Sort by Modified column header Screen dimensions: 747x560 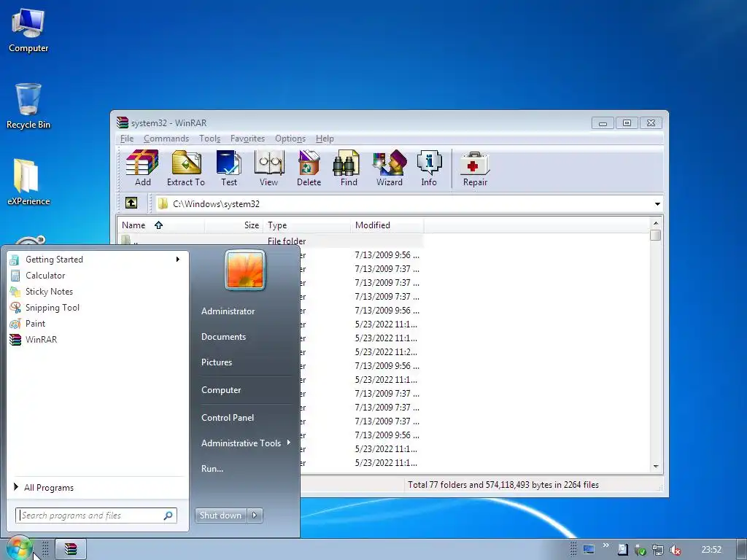click(387, 225)
